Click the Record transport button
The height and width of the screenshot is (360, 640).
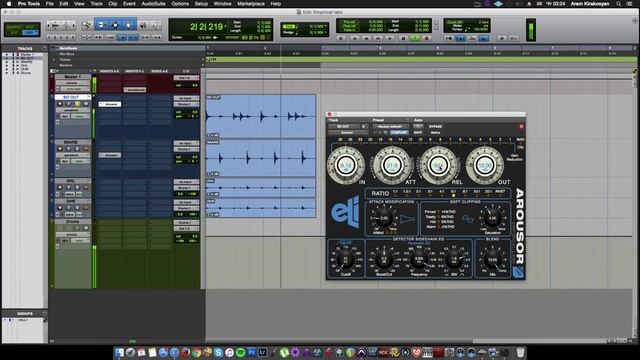coord(427,38)
